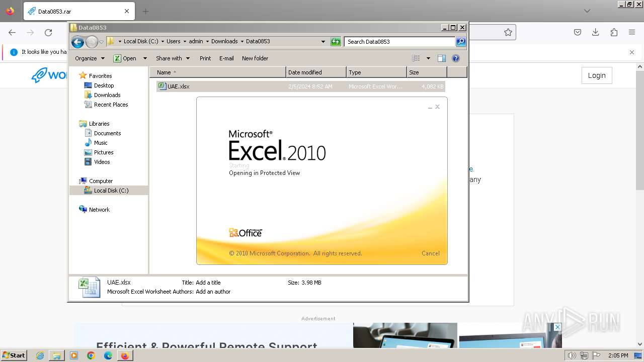Open the Share with menu

point(173,58)
